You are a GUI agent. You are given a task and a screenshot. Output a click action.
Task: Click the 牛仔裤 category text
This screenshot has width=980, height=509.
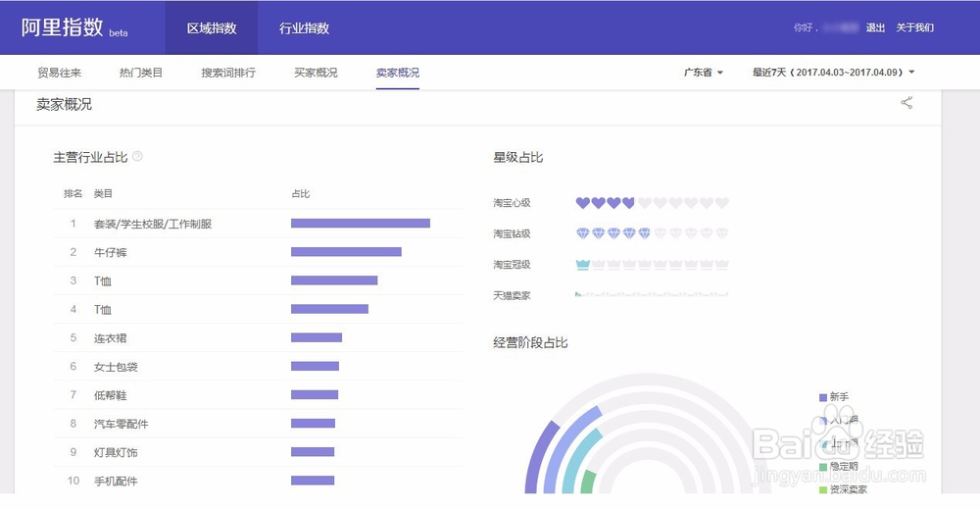pyautogui.click(x=111, y=253)
